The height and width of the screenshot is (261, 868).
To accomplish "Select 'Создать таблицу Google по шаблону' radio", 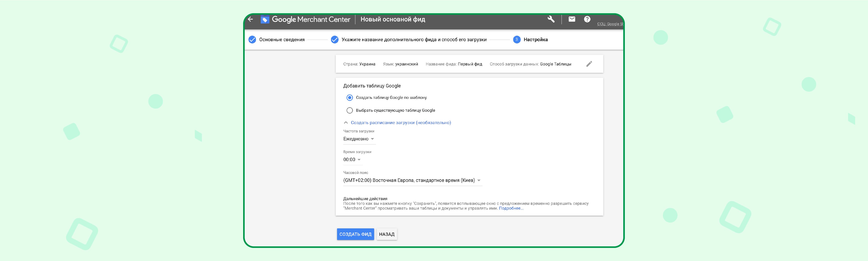I will pos(350,97).
